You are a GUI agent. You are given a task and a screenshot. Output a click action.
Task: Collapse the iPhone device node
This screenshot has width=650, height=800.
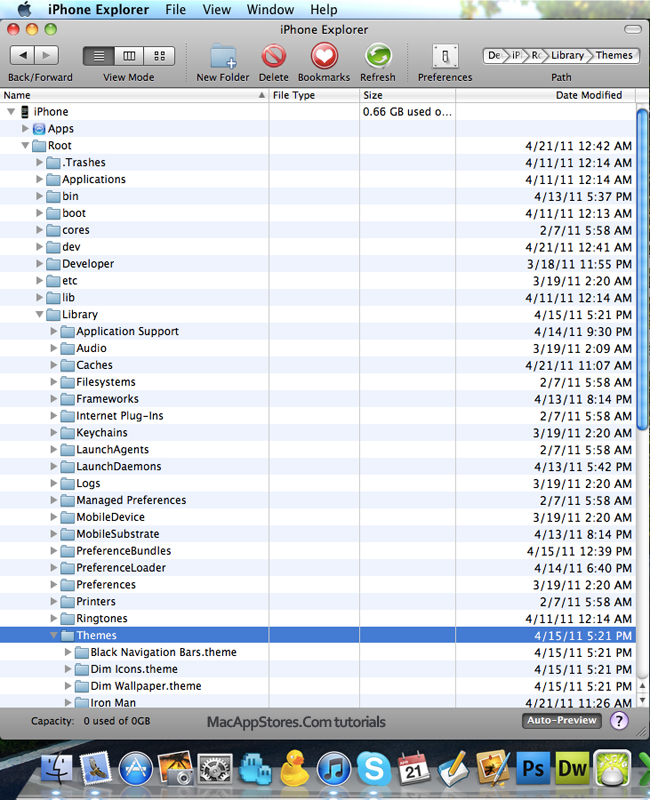pos(11,111)
